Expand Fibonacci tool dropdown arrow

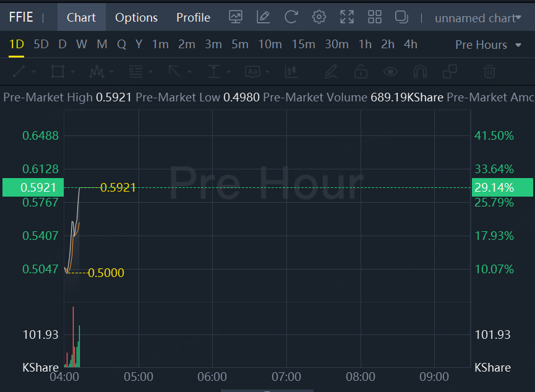150,72
